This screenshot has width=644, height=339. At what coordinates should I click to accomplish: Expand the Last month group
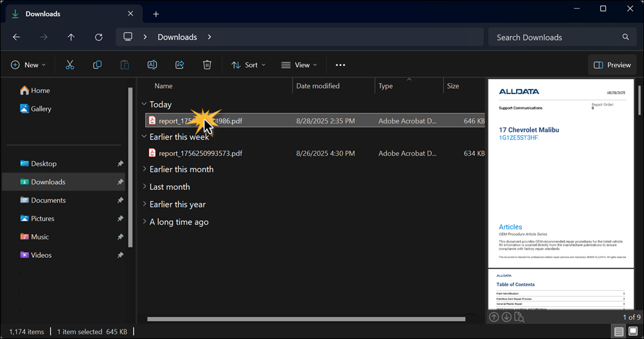coord(144,187)
